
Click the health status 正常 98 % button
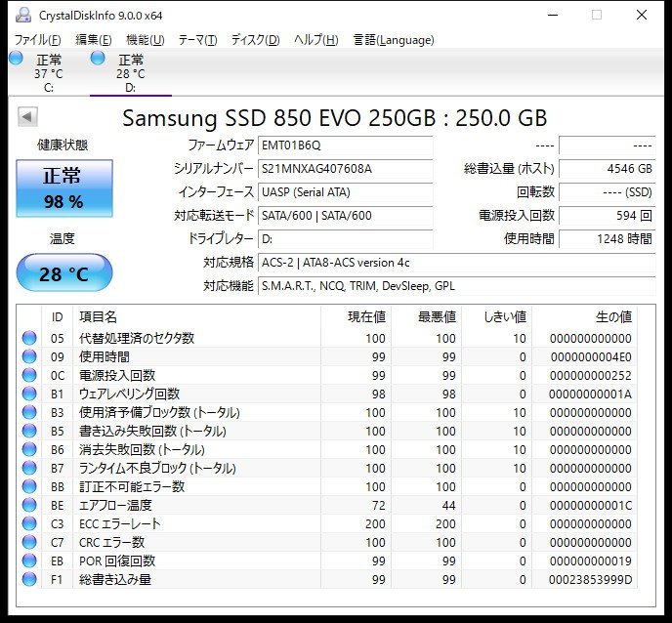pos(64,188)
